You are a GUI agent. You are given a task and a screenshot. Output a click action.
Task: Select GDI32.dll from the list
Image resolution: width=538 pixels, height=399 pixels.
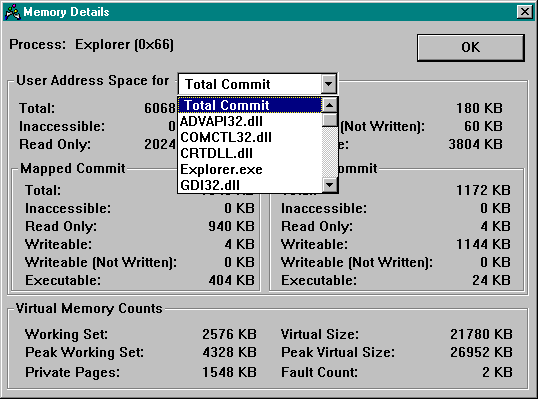[x=250, y=185]
